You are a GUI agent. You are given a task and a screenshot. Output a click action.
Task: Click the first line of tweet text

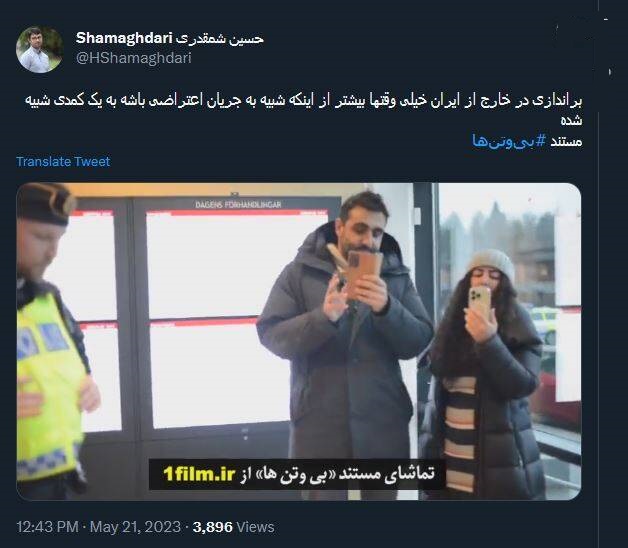[303, 100]
